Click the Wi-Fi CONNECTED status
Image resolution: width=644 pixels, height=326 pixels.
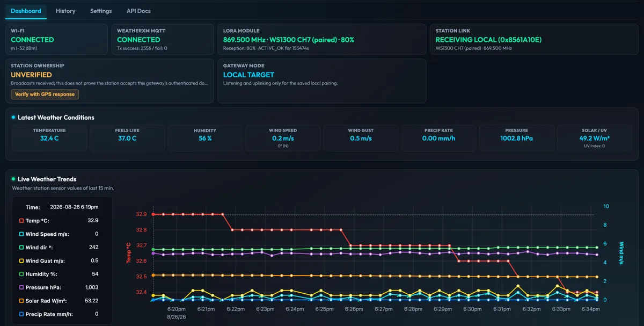32,40
